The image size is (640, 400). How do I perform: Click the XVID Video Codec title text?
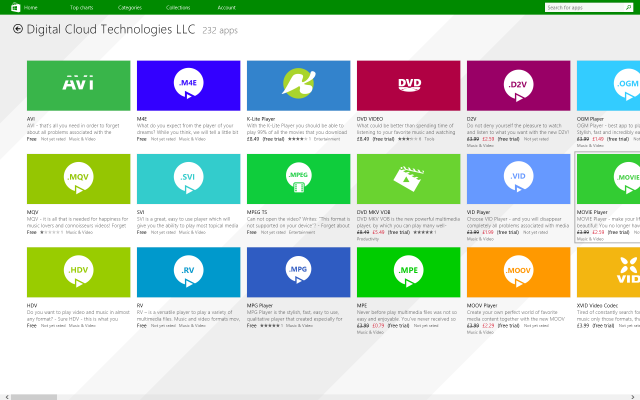pos(598,305)
